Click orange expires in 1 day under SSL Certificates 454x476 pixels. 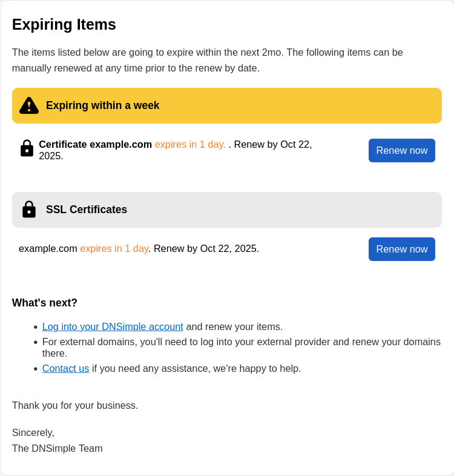(x=114, y=248)
